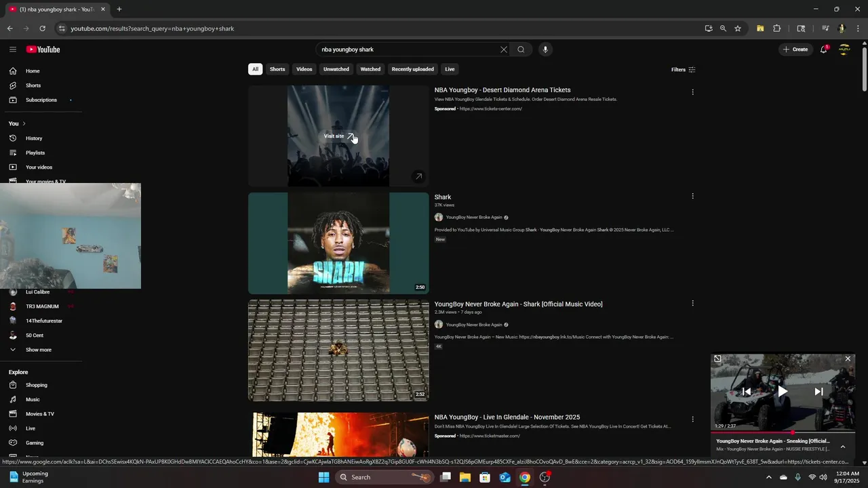Open the Live In Glendale November 2025 ad title
868x488 pixels.
coord(507,418)
